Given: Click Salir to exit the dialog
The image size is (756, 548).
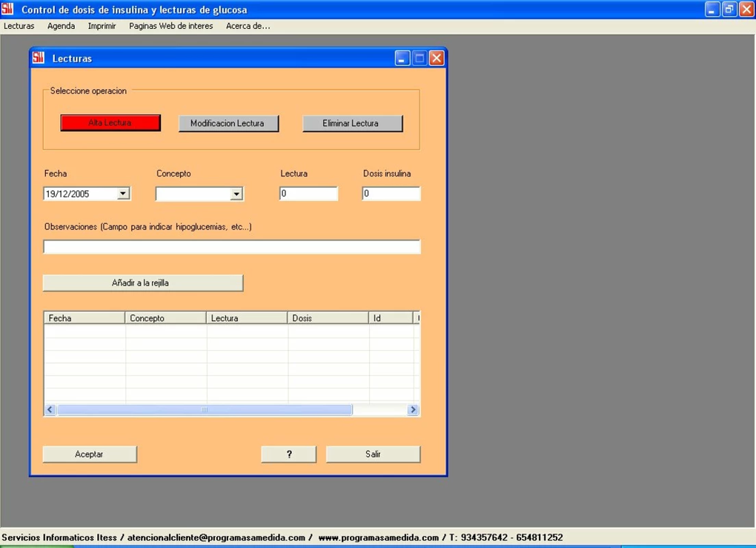Looking at the screenshot, I should point(372,454).
